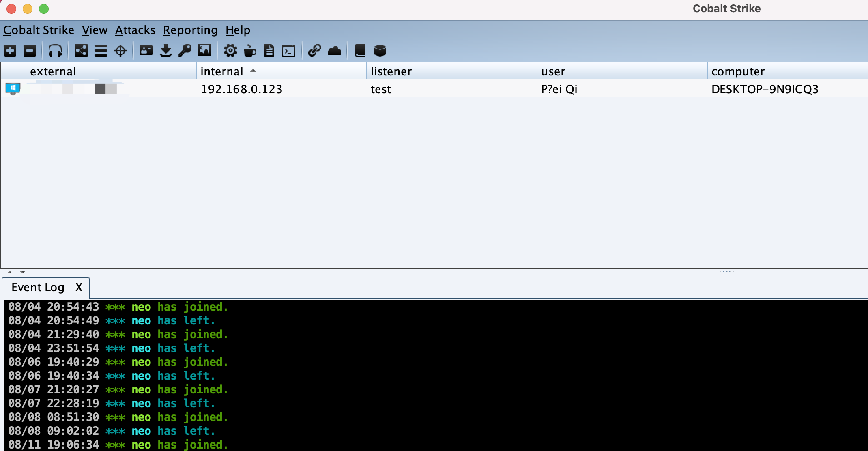Click coffee cup Java applet attack icon
The image size is (868, 451).
coord(250,51)
